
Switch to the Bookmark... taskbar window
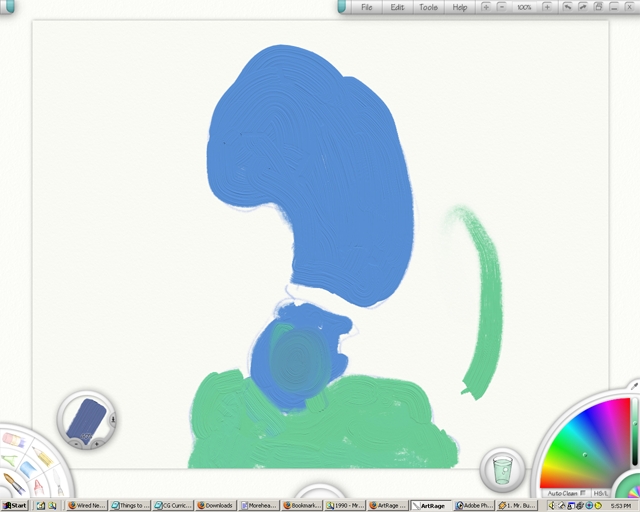(302, 505)
